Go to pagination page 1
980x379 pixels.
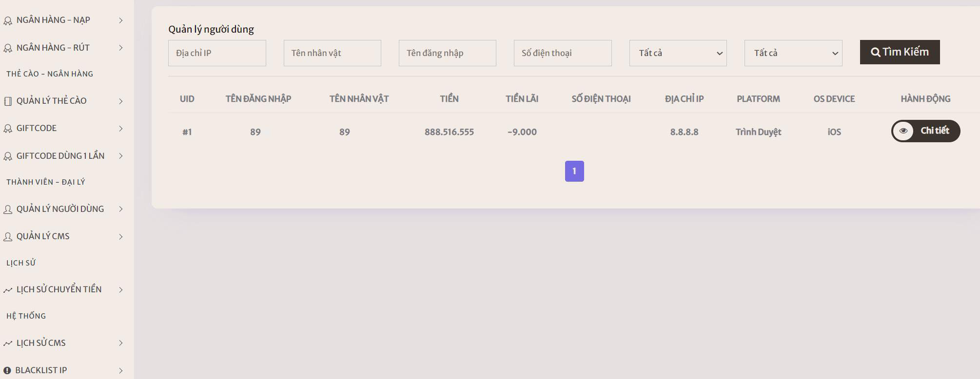574,171
